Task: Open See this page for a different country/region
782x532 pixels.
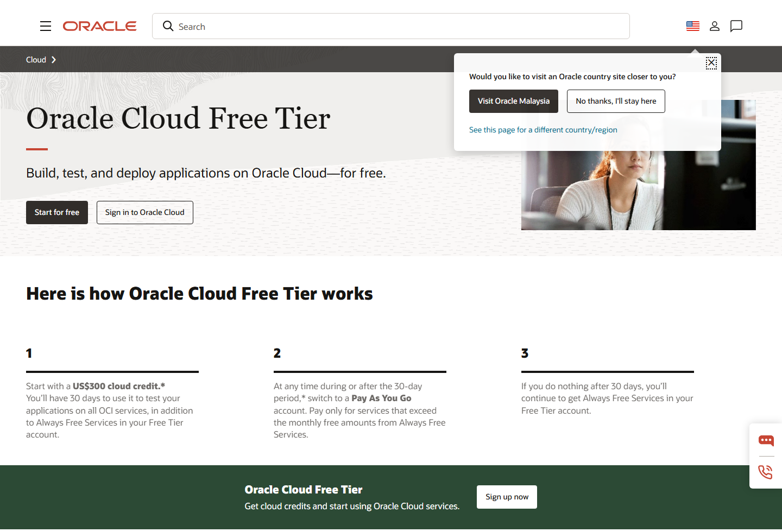Action: [543, 130]
